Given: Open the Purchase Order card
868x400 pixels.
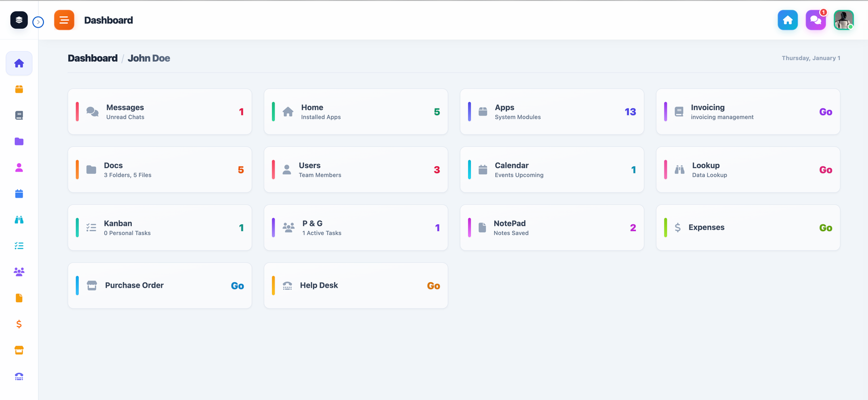Looking at the screenshot, I should 160,286.
